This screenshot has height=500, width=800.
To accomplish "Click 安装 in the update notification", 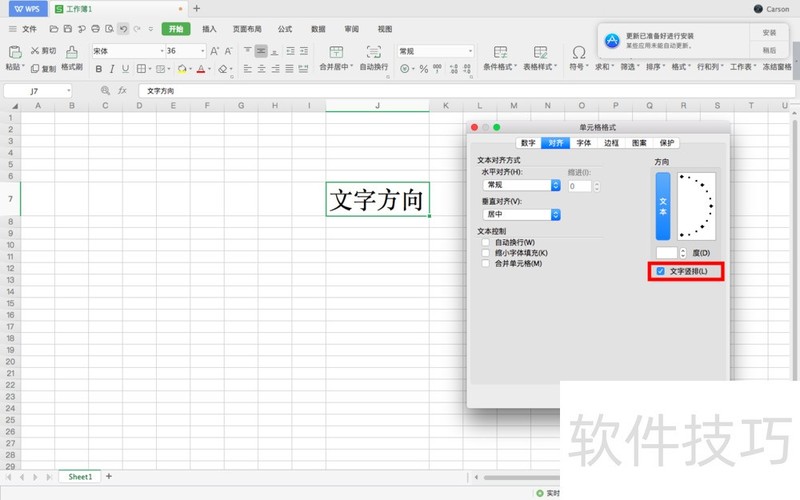I will [768, 33].
